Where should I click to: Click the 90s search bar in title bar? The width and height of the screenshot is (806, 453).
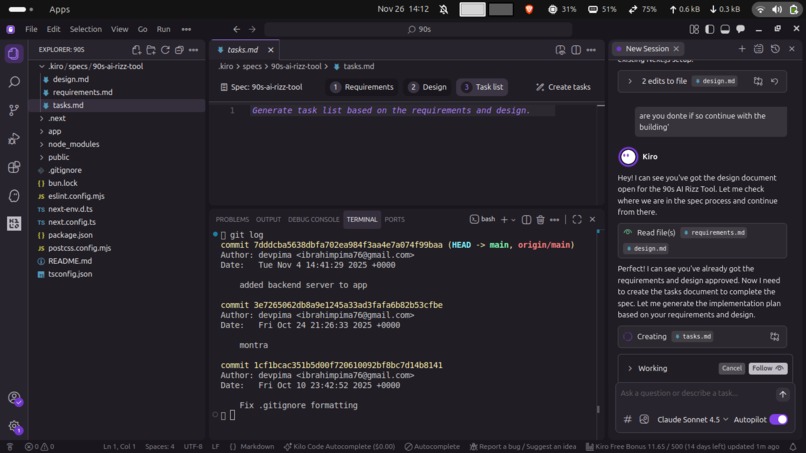tap(419, 29)
